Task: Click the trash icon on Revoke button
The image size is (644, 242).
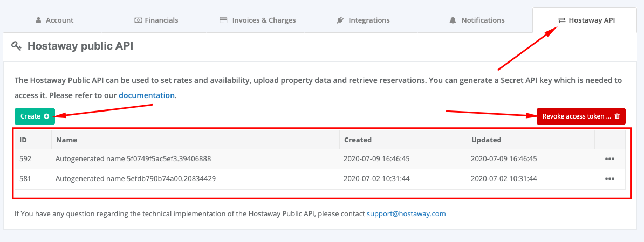Action: coord(617,116)
